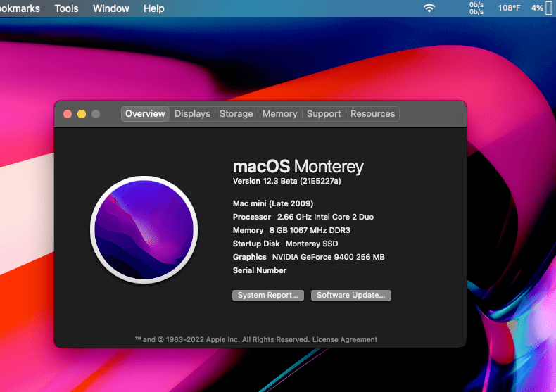Click the battery icon in menu bar
The height and width of the screenshot is (392, 556).
click(548, 8)
